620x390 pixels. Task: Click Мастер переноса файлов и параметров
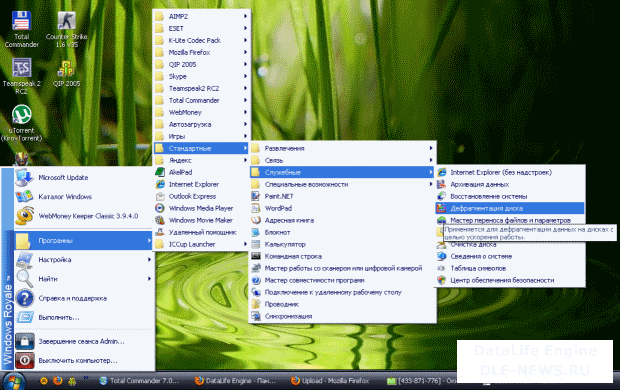510,220
